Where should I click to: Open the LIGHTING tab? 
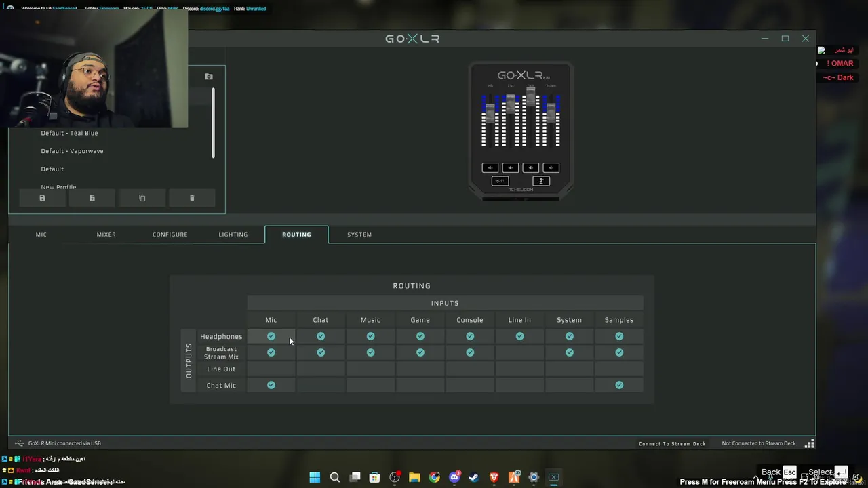[x=233, y=235]
